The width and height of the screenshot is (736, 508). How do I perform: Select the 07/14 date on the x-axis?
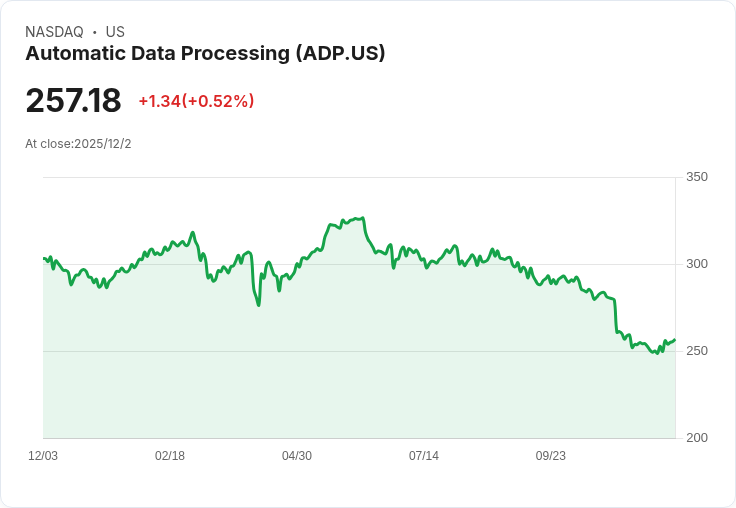click(x=424, y=456)
